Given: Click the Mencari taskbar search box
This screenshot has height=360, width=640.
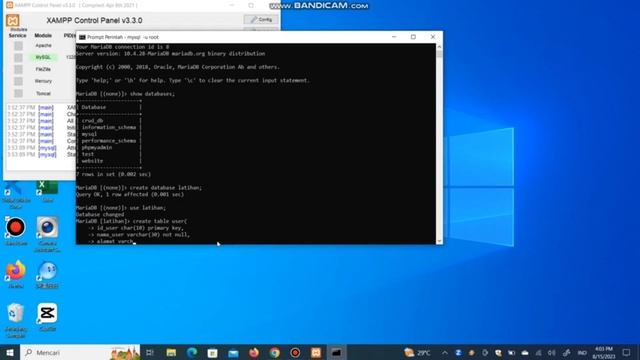Looking at the screenshot, I should point(80,352).
